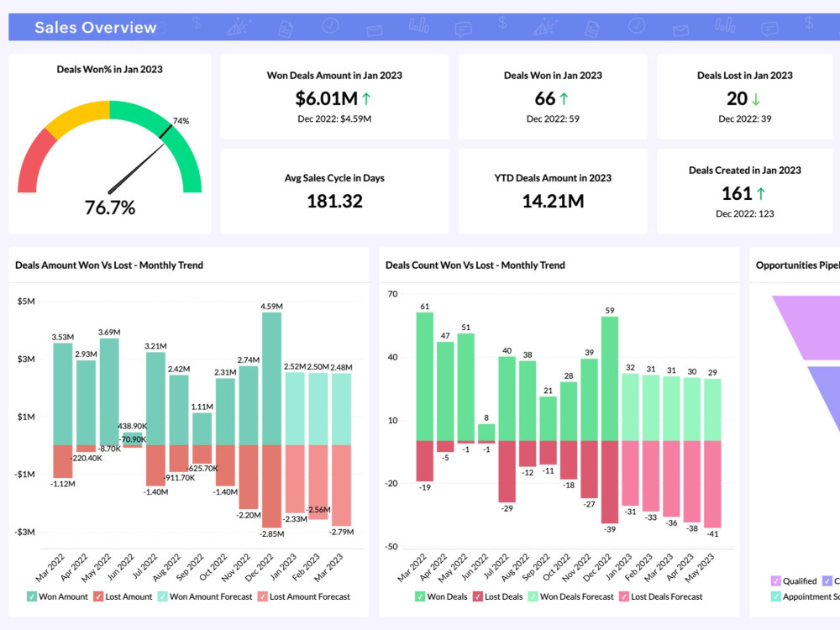Toggle the Lost Amount Forecast legend checkbox
The height and width of the screenshot is (630, 840).
(x=262, y=596)
